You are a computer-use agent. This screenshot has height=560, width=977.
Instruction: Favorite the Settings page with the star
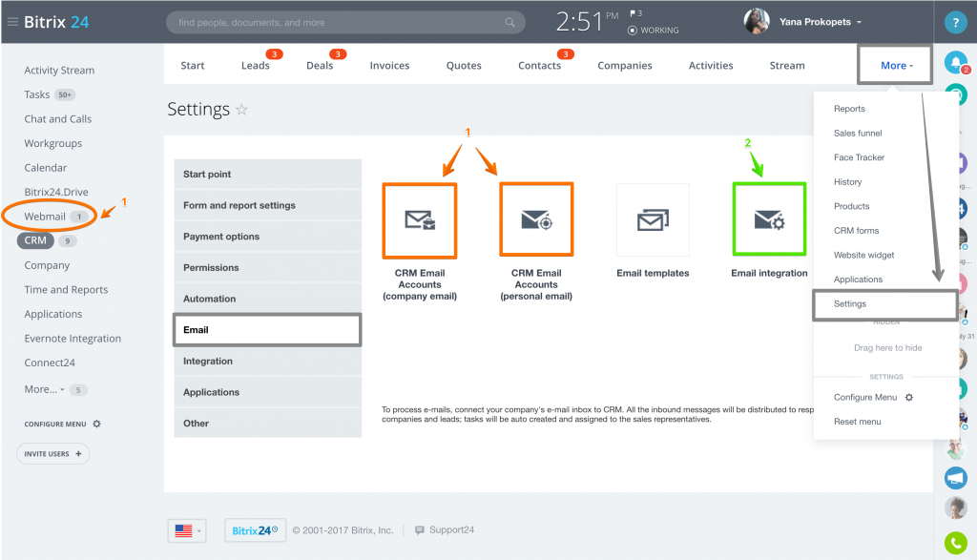pos(241,110)
